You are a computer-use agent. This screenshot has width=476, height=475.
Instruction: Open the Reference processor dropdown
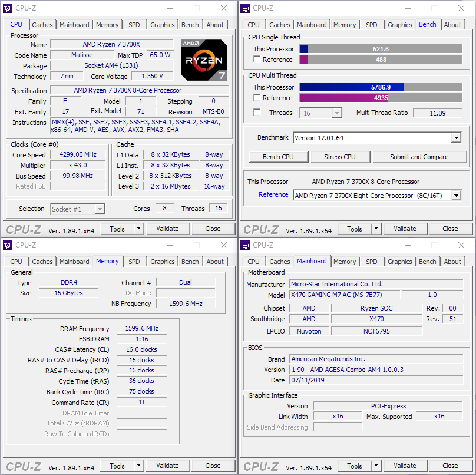456,196
